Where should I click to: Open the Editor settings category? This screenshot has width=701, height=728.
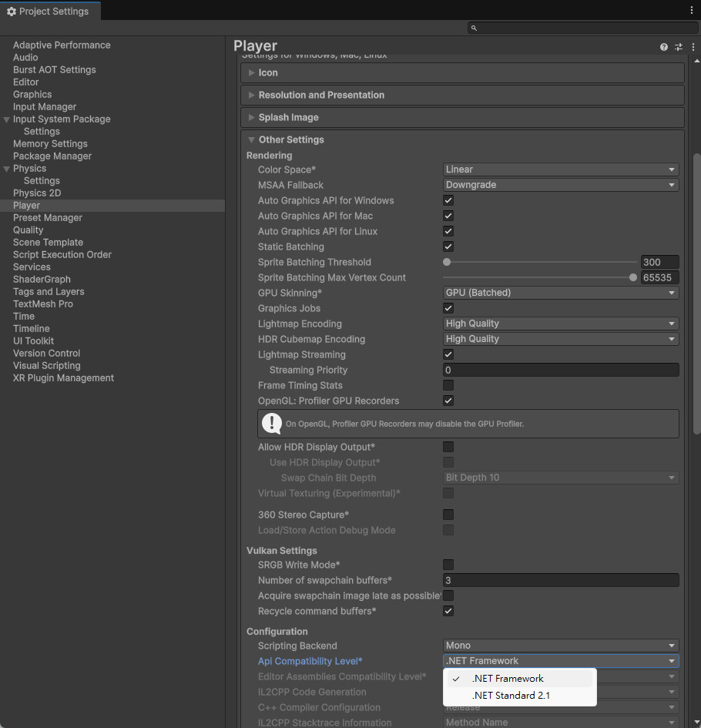pyautogui.click(x=26, y=82)
